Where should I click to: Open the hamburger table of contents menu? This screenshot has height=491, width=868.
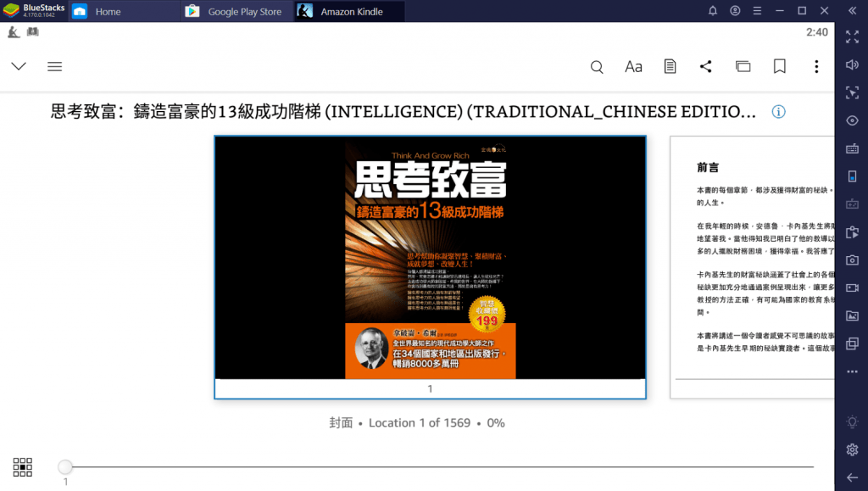click(54, 67)
